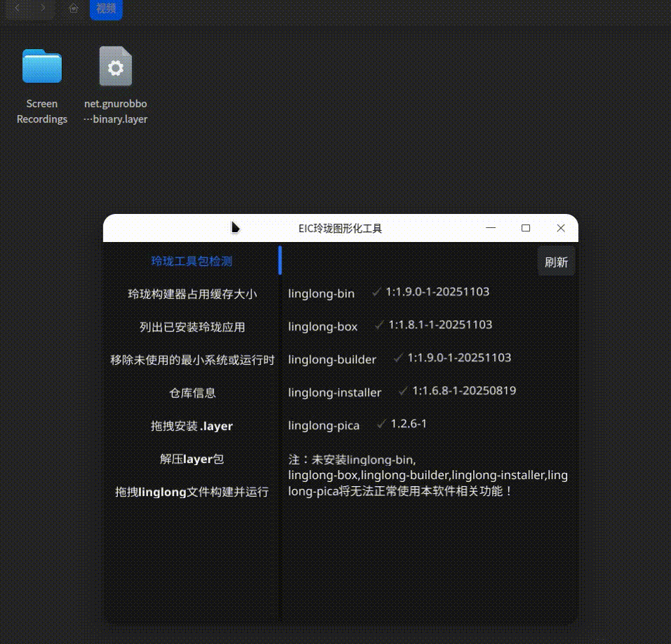Open the 玲珑工具包检测 section
The width and height of the screenshot is (671, 644).
point(192,261)
